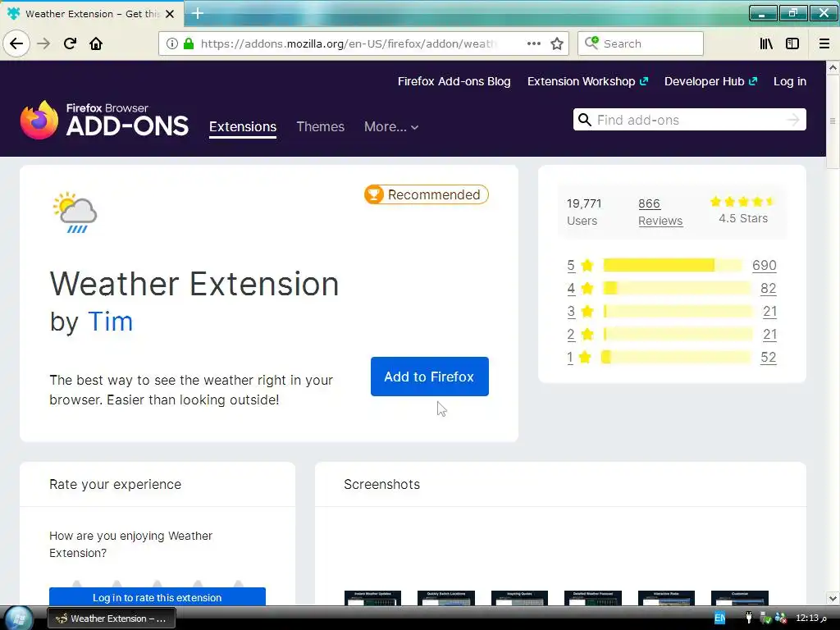The image size is (840, 630).
Task: Click the Add to Firefox button
Action: point(429,377)
